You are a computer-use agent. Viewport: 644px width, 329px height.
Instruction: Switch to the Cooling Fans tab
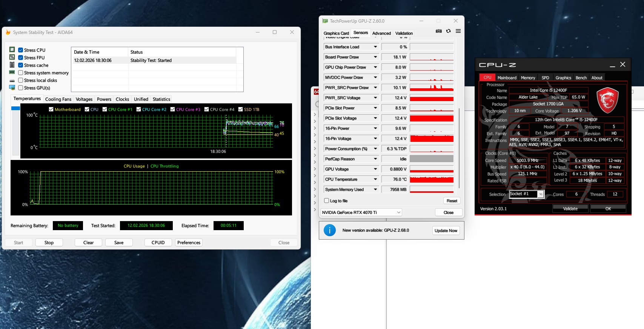point(58,99)
